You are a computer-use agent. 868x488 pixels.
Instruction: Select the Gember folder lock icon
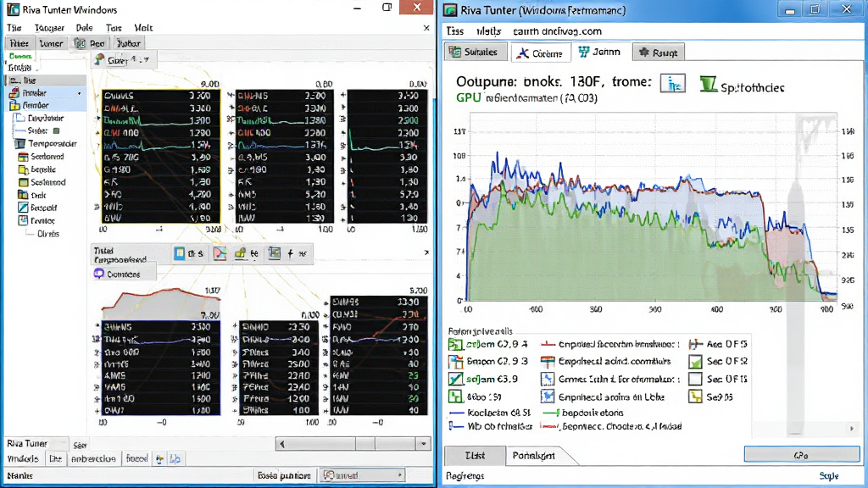point(15,105)
